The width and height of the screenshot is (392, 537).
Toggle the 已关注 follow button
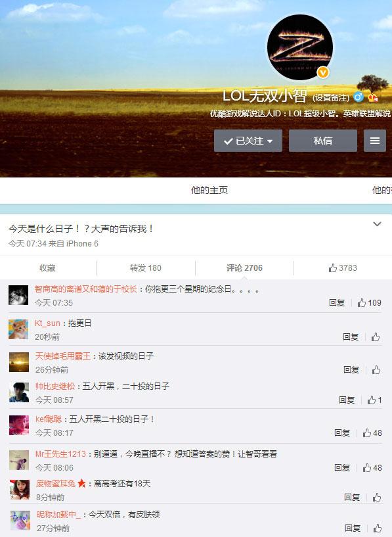[x=248, y=141]
